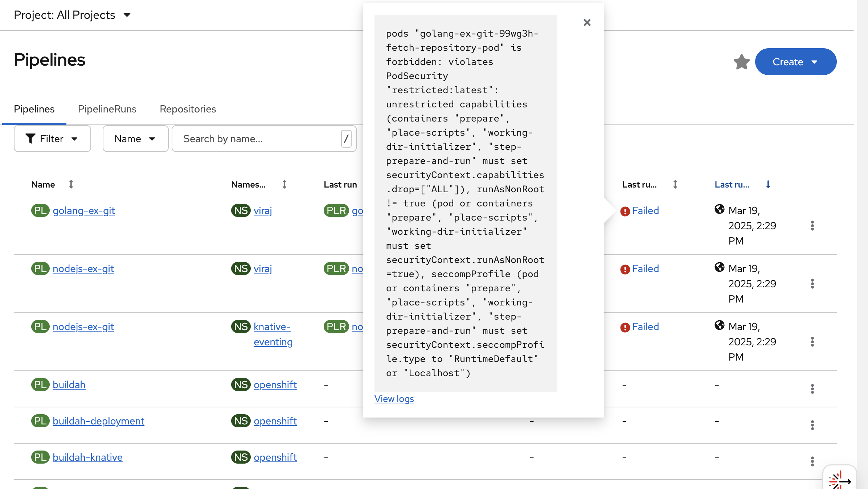The image size is (868, 489).
Task: Click the View logs link
Action: pyautogui.click(x=394, y=399)
